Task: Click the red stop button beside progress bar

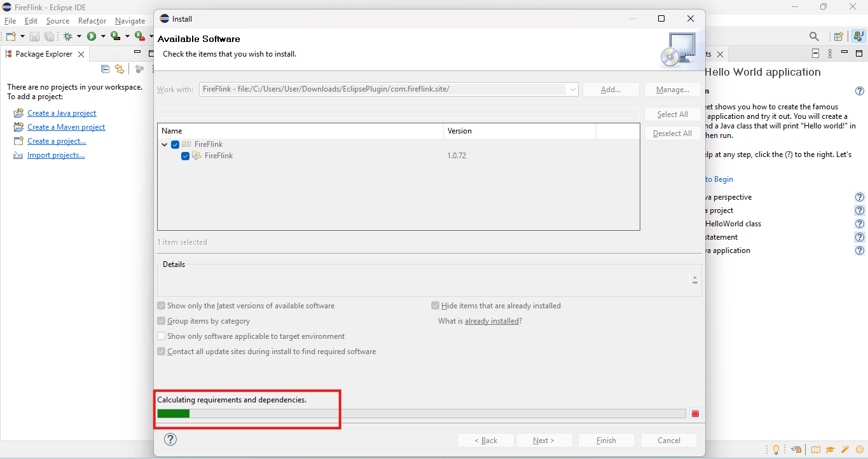Action: [695, 413]
